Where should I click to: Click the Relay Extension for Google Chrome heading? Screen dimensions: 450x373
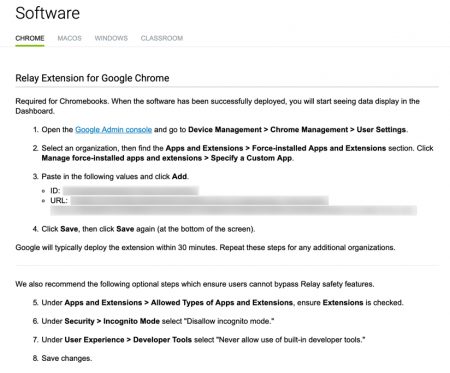(92, 78)
